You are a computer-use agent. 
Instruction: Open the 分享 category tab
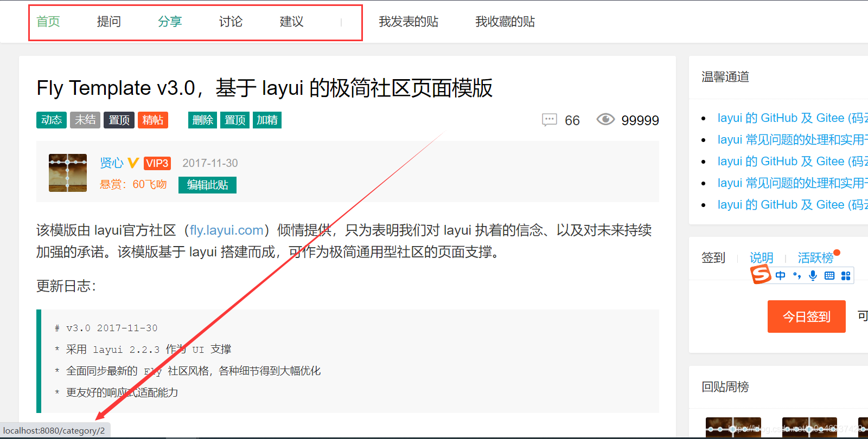tap(170, 22)
